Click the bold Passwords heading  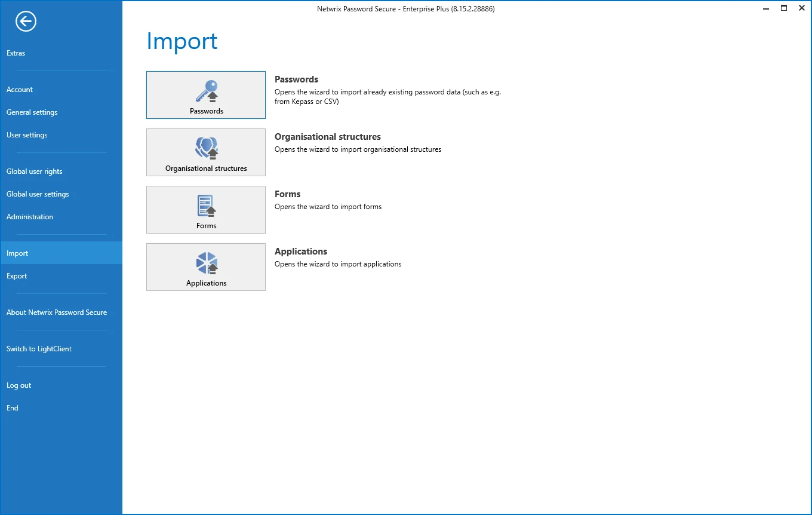[x=297, y=79]
